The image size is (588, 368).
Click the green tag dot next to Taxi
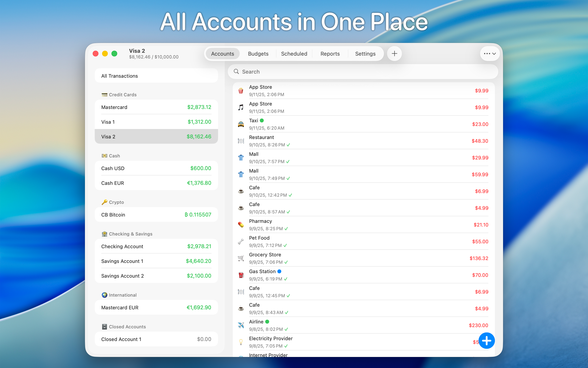point(262,120)
